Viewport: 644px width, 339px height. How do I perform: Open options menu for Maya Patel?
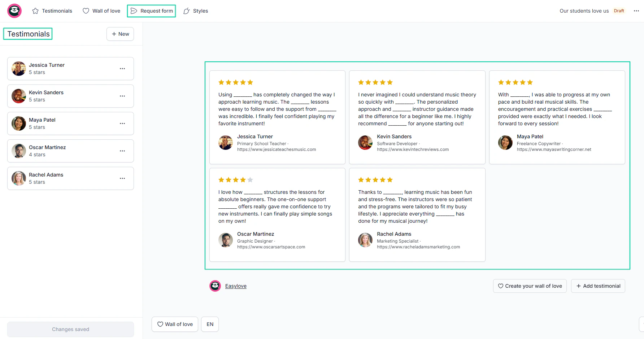tap(122, 123)
